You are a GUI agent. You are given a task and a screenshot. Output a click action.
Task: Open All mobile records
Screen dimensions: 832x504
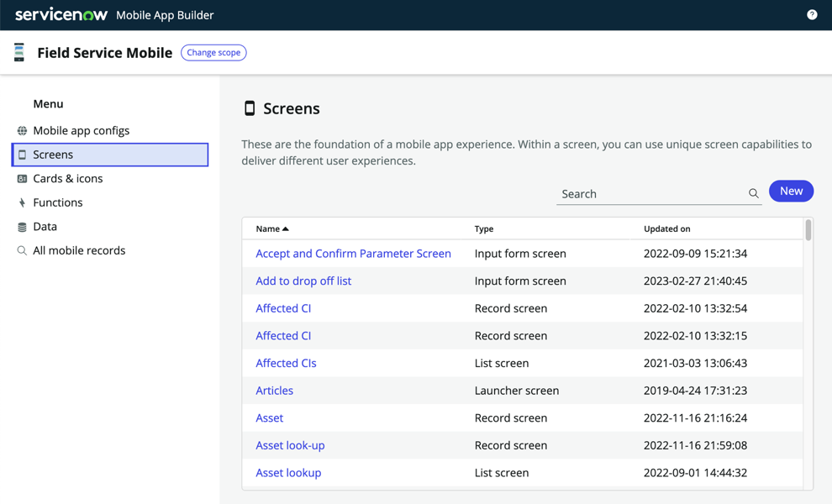coord(79,250)
